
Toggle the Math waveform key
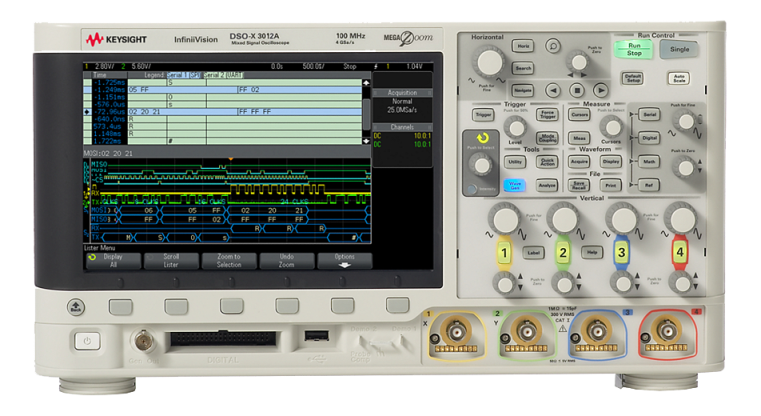pos(649,162)
